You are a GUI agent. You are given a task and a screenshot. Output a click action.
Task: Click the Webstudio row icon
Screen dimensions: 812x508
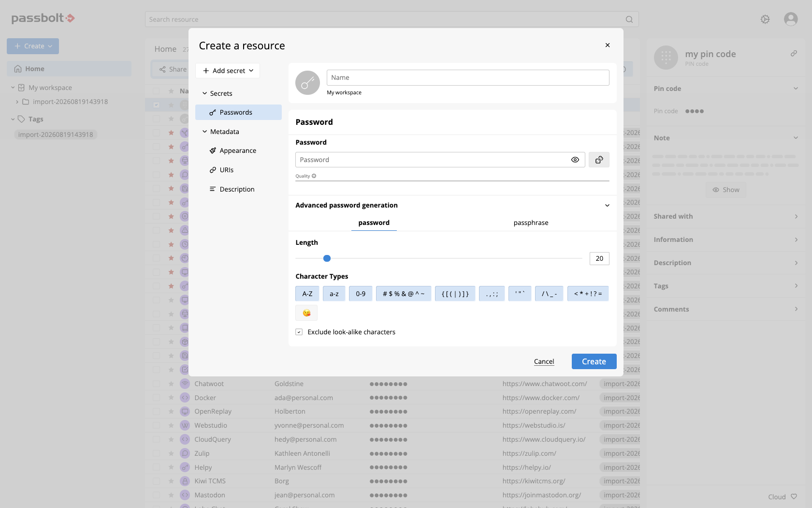pos(185,425)
